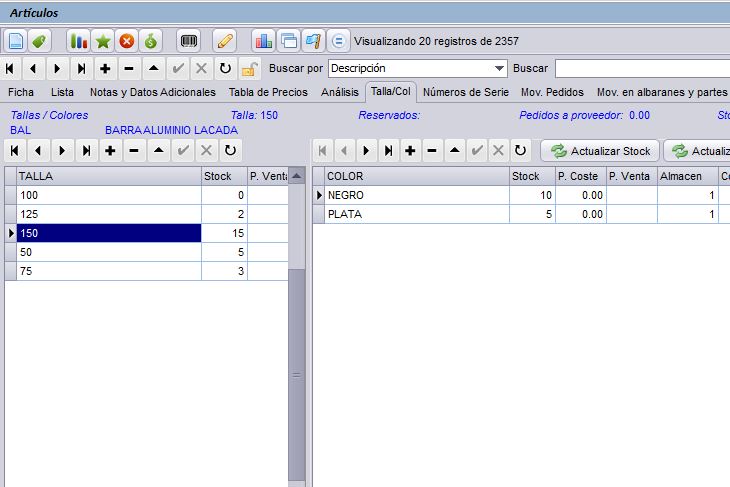Click the Actualizar Stock button
730x487 pixels.
coord(600,151)
